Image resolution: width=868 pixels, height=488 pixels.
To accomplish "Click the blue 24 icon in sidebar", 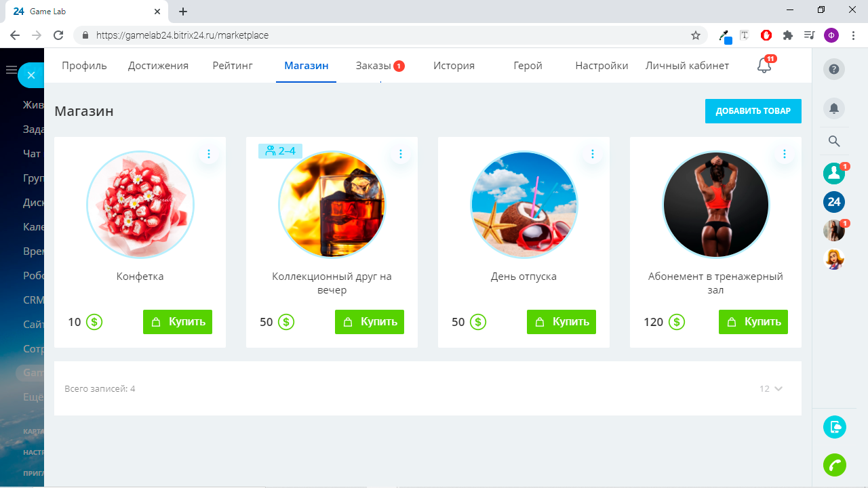I will coord(834,202).
